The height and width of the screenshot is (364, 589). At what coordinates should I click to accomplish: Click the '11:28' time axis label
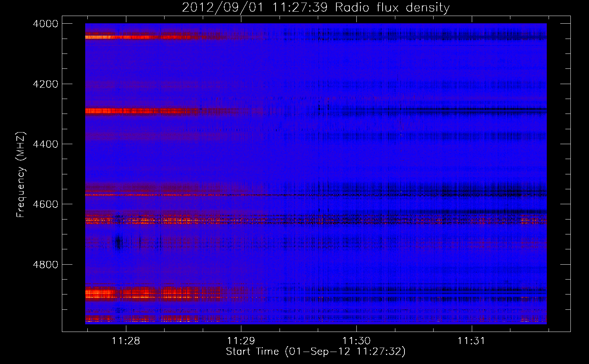coord(126,341)
